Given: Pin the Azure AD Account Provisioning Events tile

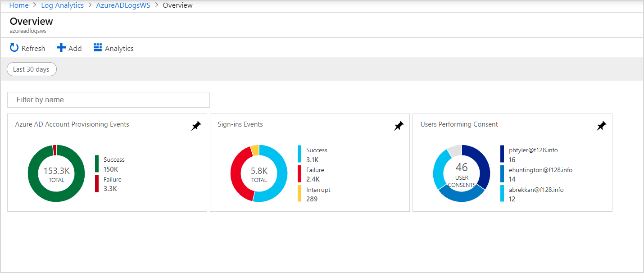Looking at the screenshot, I should [196, 126].
